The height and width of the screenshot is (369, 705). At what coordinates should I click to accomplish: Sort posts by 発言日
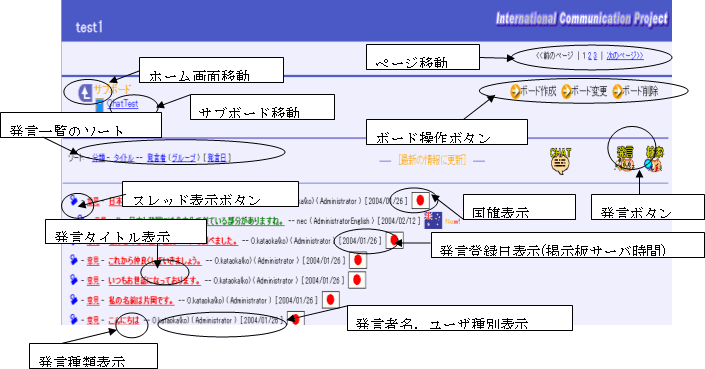coord(217,158)
